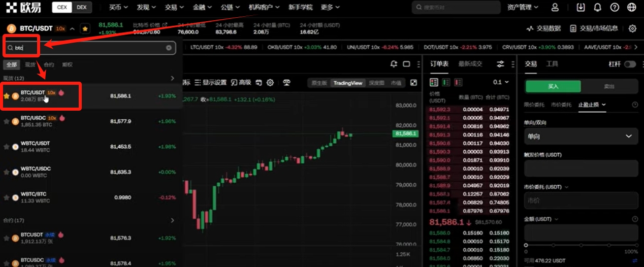This screenshot has width=644, height=267.
Task: Select the 订单表 order book tab
Action: (439, 64)
